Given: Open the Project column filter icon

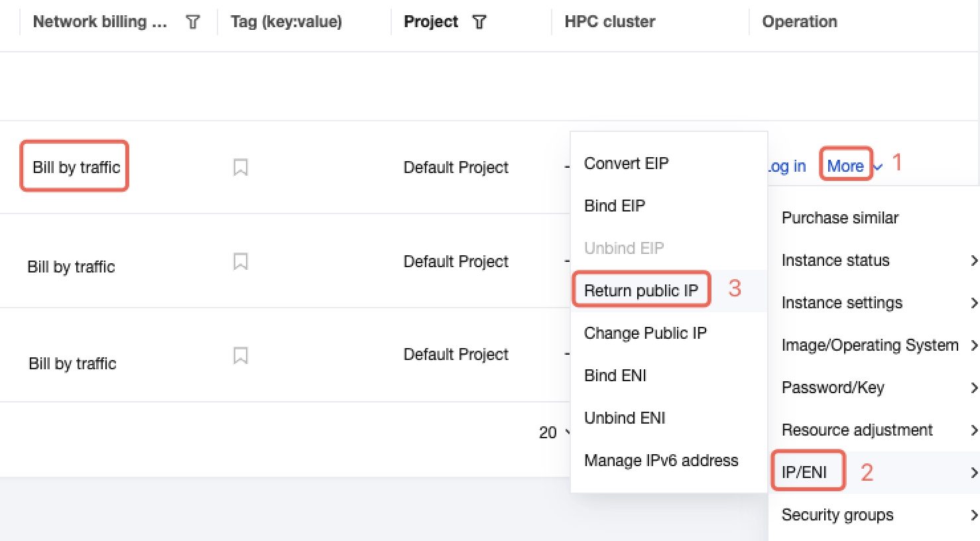Looking at the screenshot, I should [x=479, y=22].
